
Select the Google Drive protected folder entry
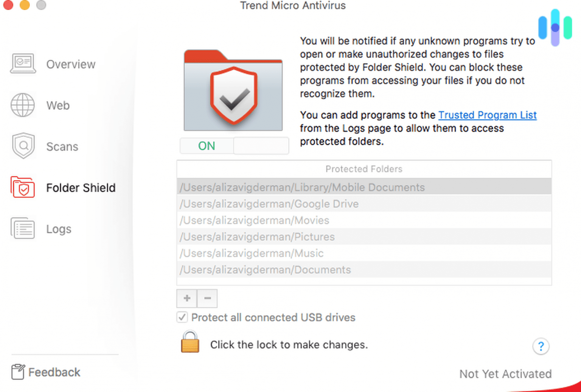[269, 204]
